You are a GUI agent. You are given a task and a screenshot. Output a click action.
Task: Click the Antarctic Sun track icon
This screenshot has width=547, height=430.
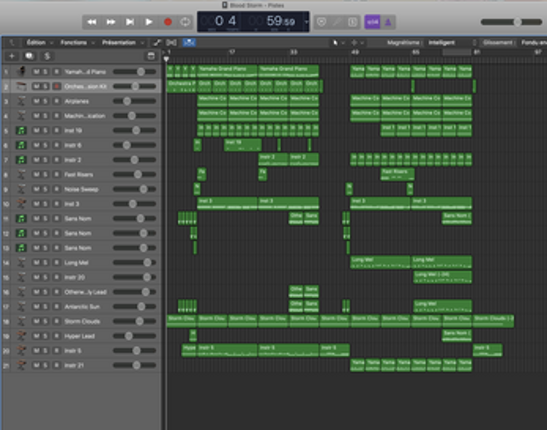pyautogui.click(x=21, y=307)
